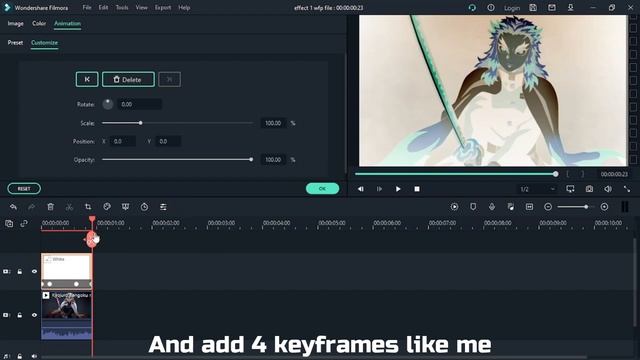Switch to the Color tab
This screenshot has width=640, height=360.
(39, 24)
